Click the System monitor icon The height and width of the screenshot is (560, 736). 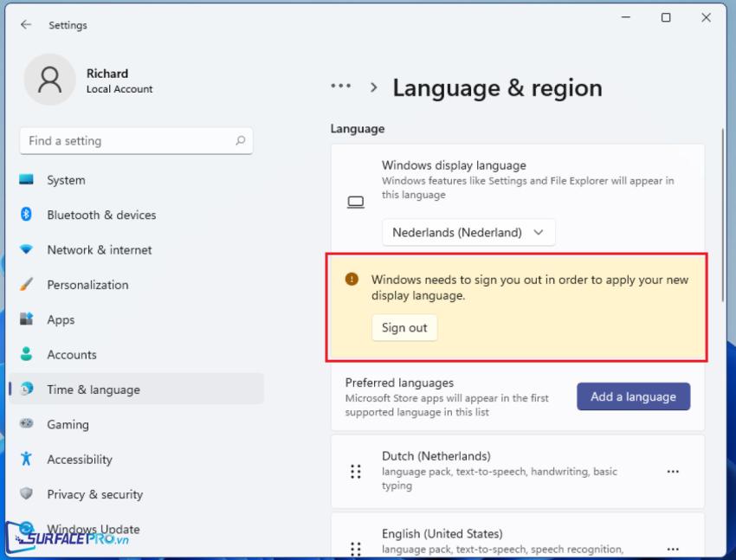26,180
